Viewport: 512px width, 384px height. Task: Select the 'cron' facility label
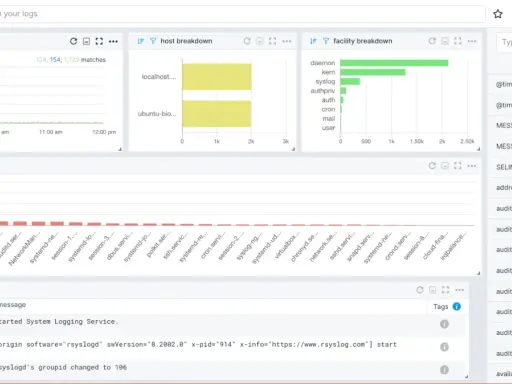coord(328,109)
